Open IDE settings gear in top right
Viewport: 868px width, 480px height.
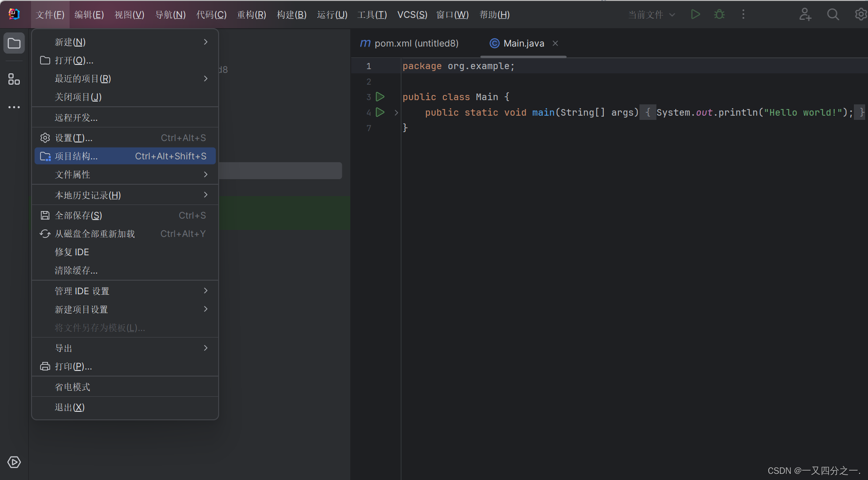point(861,15)
